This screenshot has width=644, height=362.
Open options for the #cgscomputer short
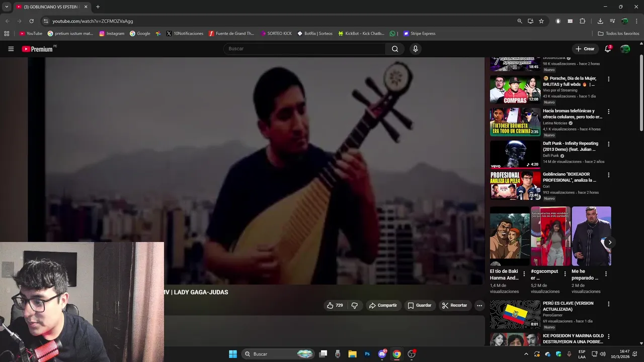click(565, 274)
